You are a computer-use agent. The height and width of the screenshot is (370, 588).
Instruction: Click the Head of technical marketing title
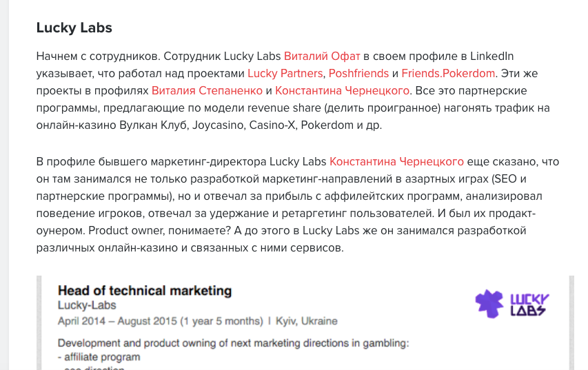[145, 291]
